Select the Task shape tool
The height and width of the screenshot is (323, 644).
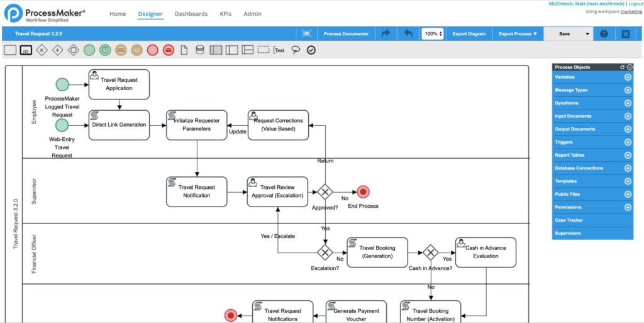tap(10, 50)
